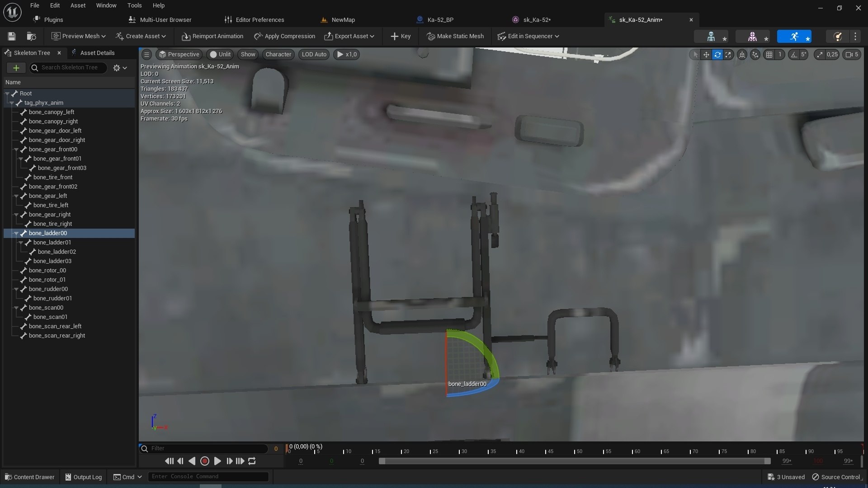Image resolution: width=868 pixels, height=488 pixels.
Task: Toggle rotation angle snapping
Action: 793,55
